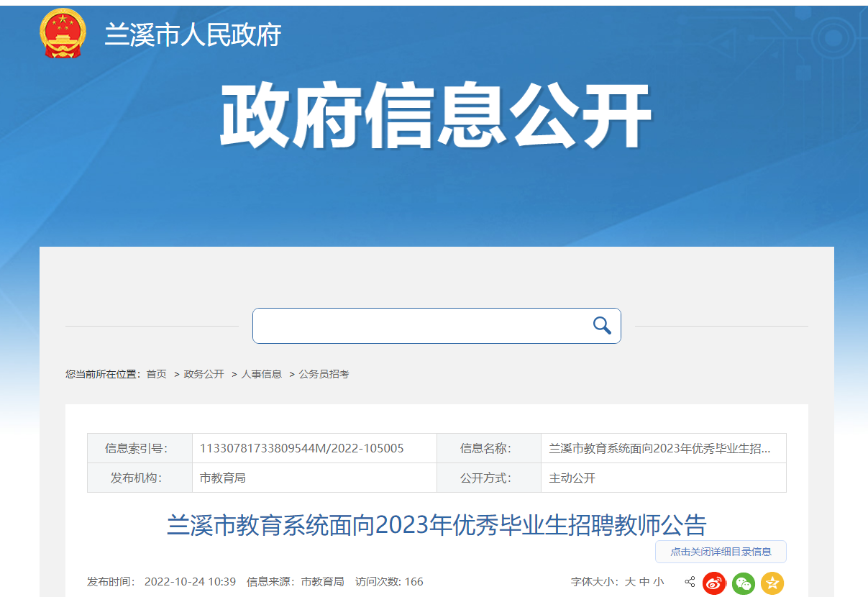Click 信息来源: 市教育局 text
Screen dimensions: 868x597
tap(295, 582)
